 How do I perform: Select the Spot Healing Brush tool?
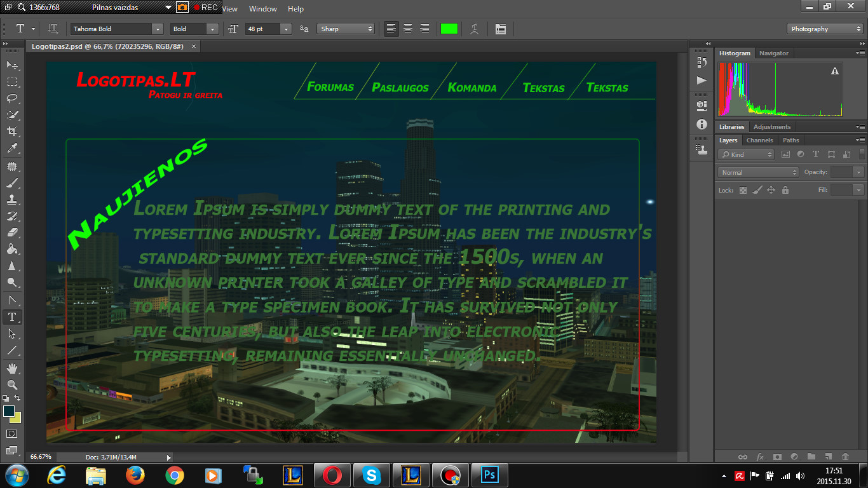coord(12,166)
